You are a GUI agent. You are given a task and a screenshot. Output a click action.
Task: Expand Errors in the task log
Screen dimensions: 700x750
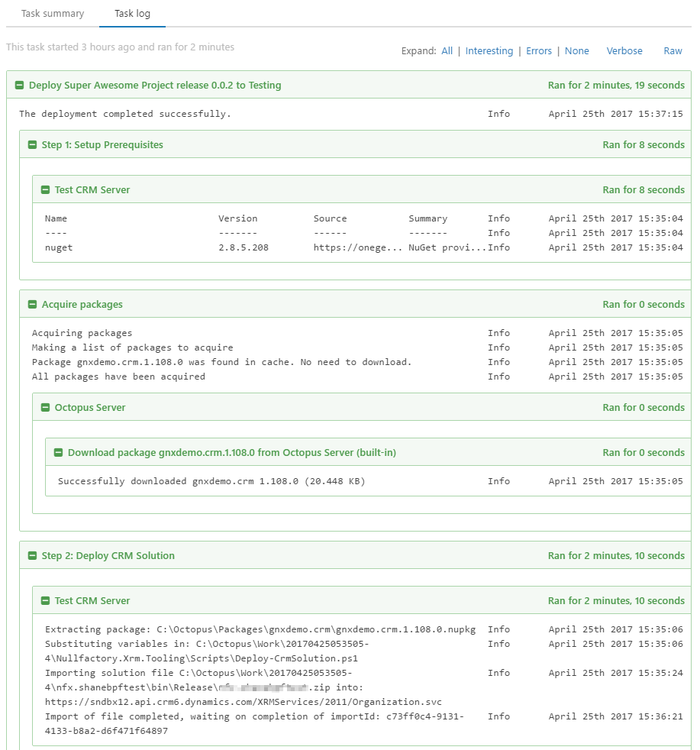[538, 51]
